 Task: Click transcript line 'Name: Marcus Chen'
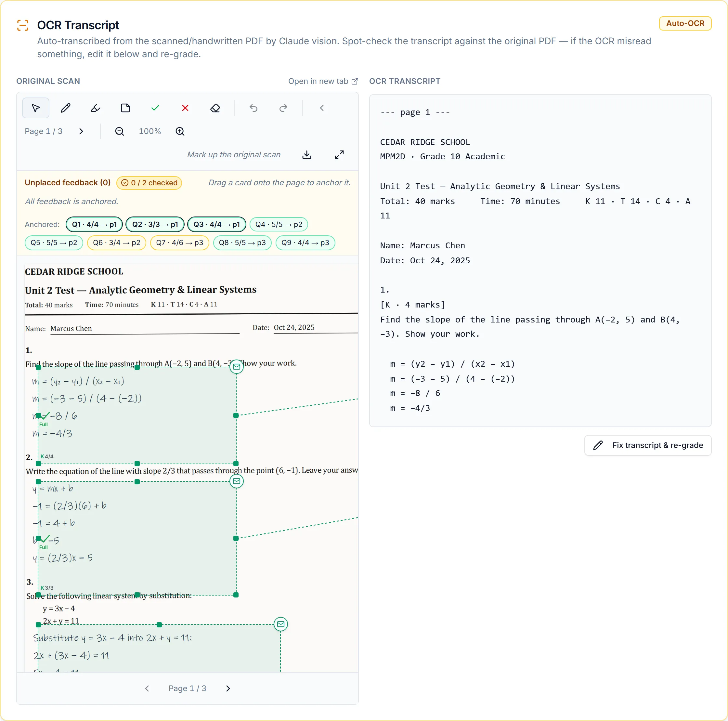click(422, 245)
